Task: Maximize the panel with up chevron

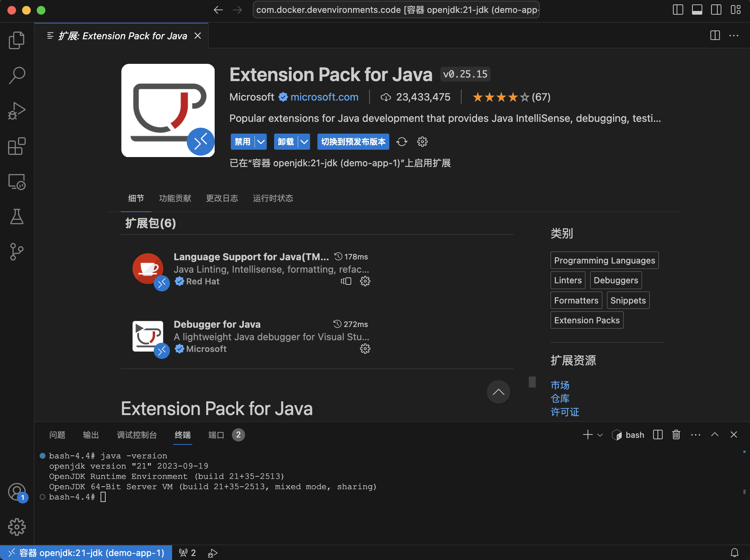Action: coord(715,435)
